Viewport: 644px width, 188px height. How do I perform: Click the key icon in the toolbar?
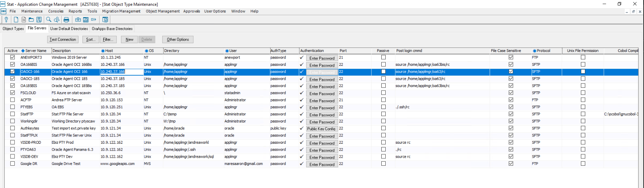click(6, 20)
